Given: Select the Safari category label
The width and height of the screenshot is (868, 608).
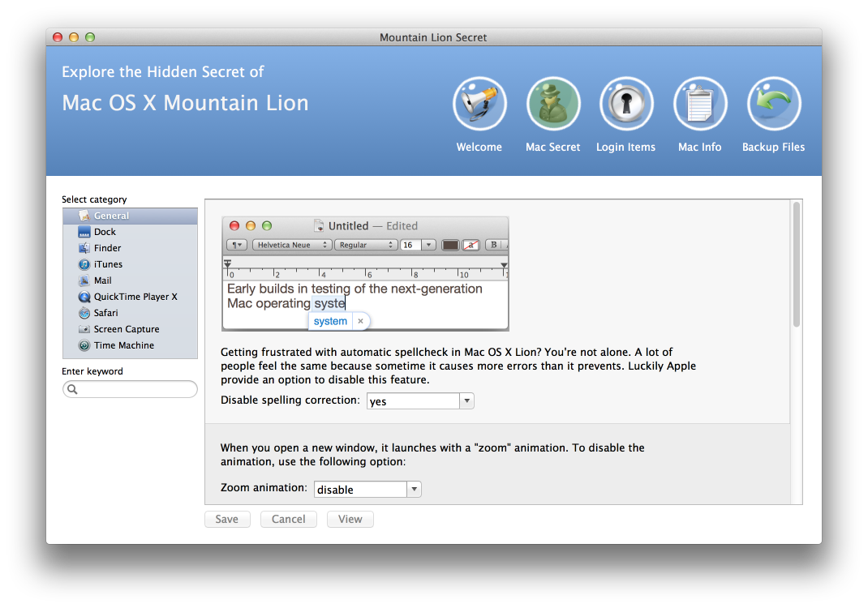Looking at the screenshot, I should 105,313.
